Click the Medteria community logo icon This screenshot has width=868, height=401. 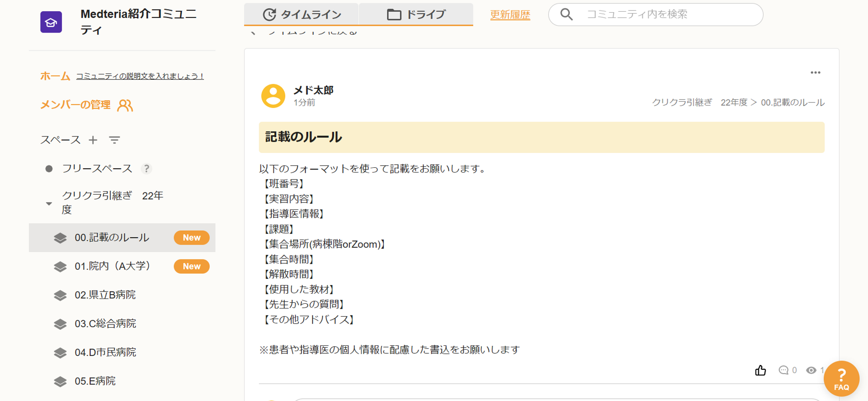[51, 22]
